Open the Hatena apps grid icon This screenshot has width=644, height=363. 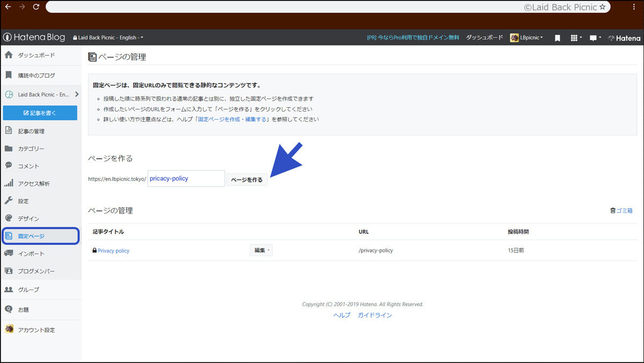click(x=574, y=38)
